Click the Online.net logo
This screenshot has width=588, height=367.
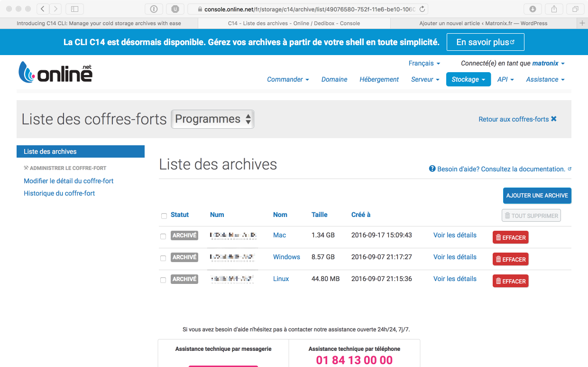tap(55, 72)
